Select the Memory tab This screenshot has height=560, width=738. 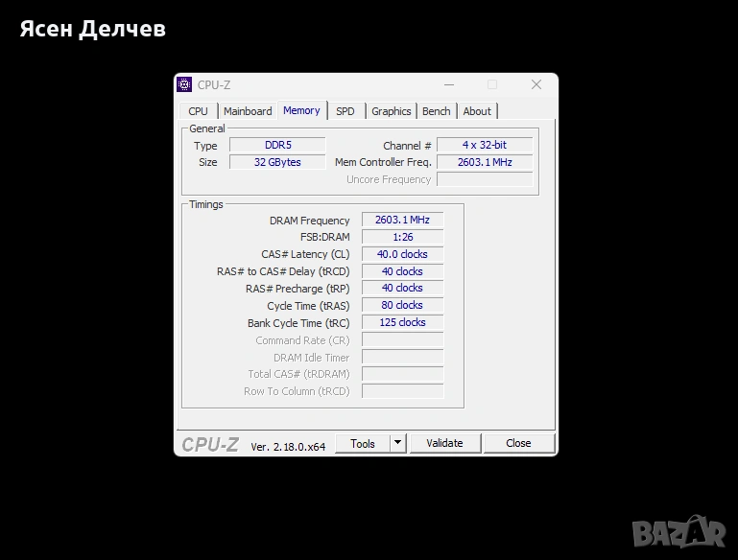[x=301, y=110]
